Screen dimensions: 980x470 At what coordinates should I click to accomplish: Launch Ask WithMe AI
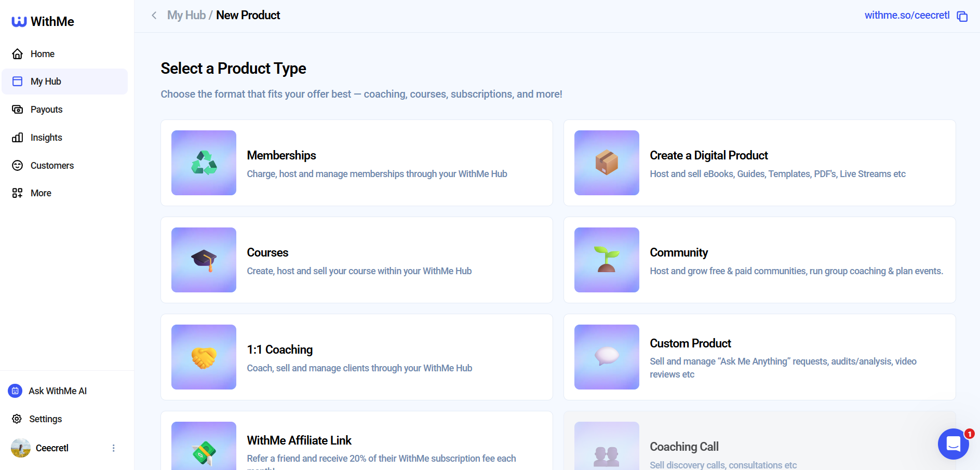[58, 391]
